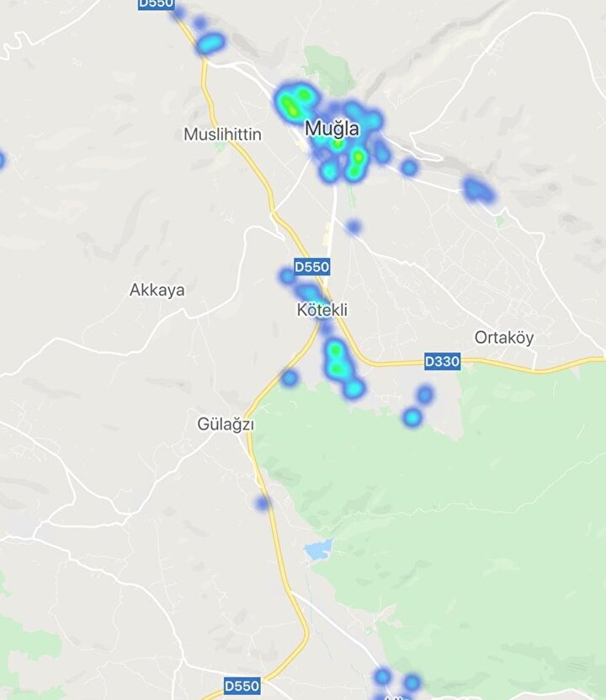Click the Gülağzı place label
The image size is (606, 700).
226,424
